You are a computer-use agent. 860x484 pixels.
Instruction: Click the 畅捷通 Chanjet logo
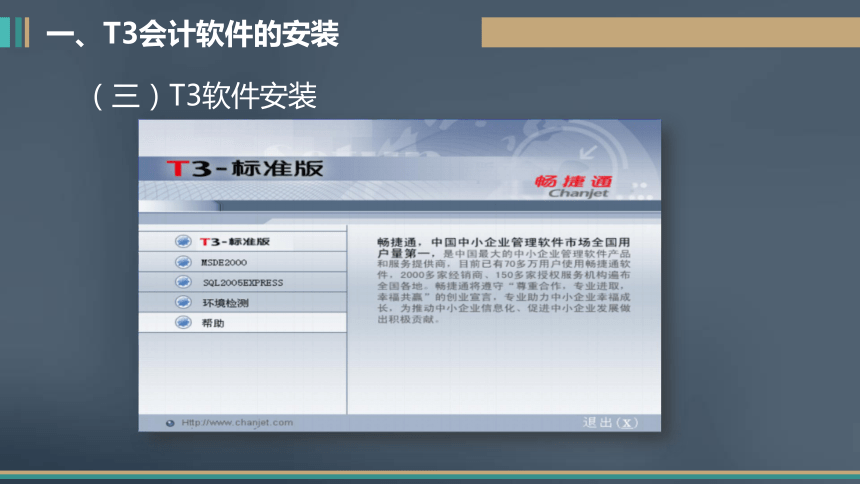[574, 186]
